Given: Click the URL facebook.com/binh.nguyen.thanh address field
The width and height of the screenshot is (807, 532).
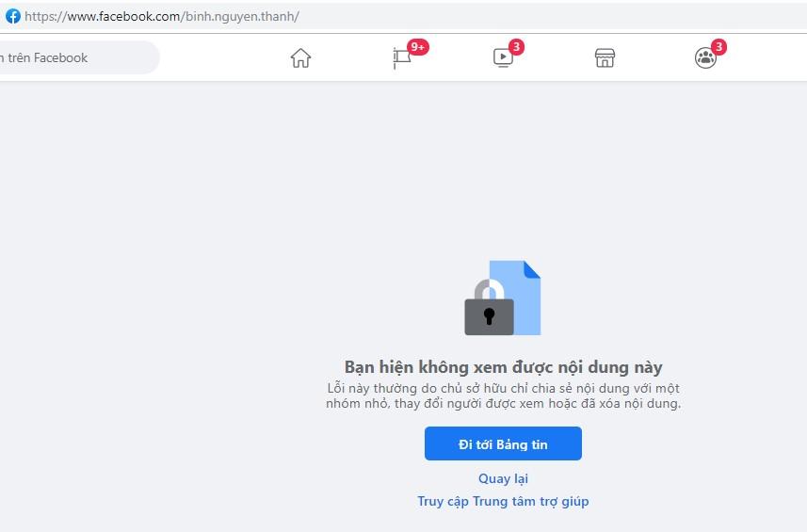Looking at the screenshot, I should (x=162, y=16).
